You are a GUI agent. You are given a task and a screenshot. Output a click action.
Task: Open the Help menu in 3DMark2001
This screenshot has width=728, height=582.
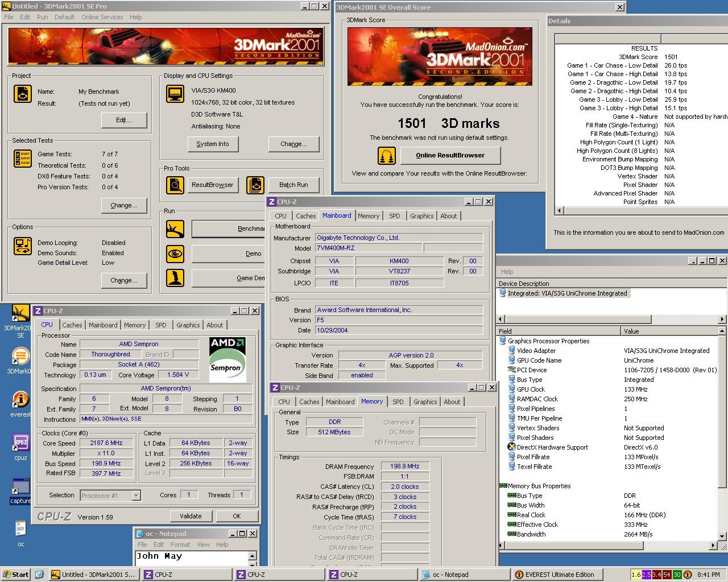tap(135, 17)
